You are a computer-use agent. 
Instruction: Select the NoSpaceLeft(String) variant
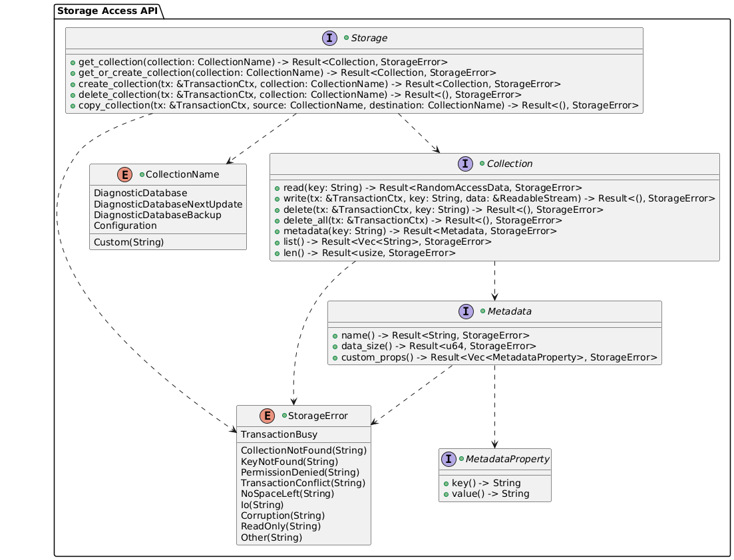[x=287, y=494]
